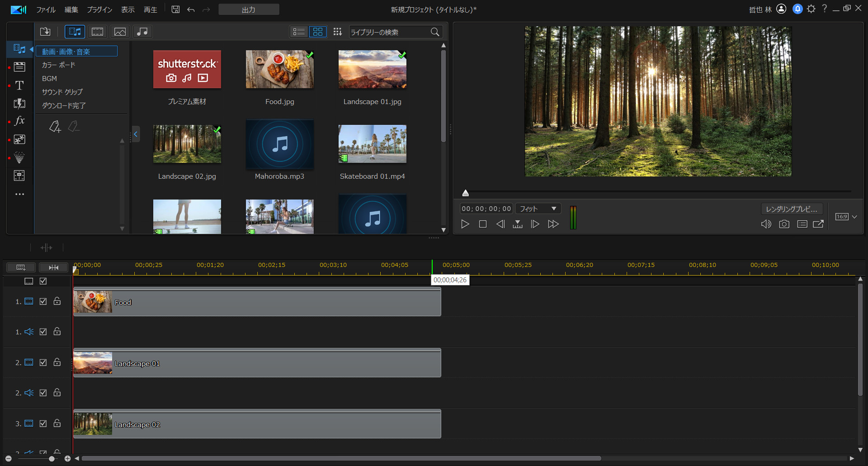Screen dimensions: 868x466
Task: Take a preview snapshot with camera icon
Action: click(784, 224)
